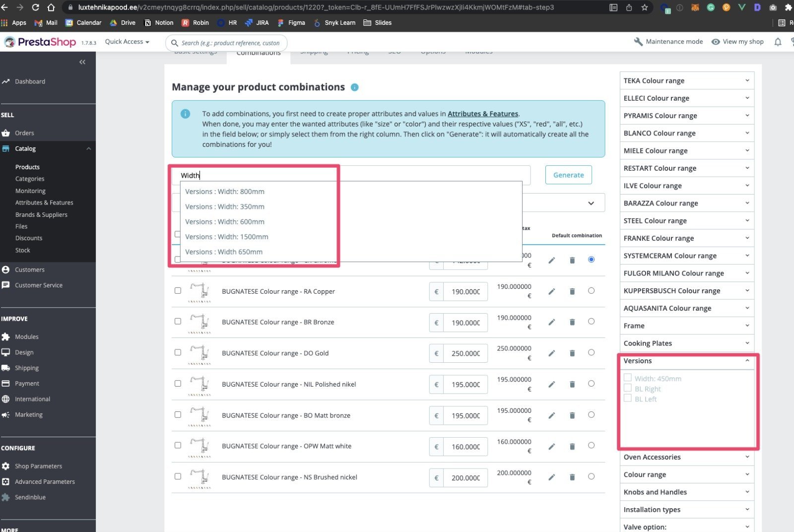Screen dimensions: 794x532
Task: Delete the BO Matt bronze combination
Action: 572,415
